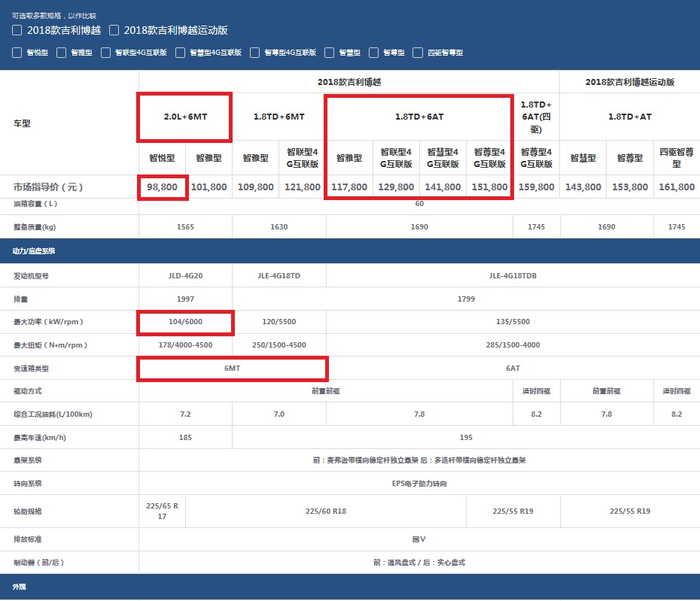Toggle the 智慧型 checkbox in the filter bar
The width and height of the screenshot is (700, 601).
click(330, 53)
